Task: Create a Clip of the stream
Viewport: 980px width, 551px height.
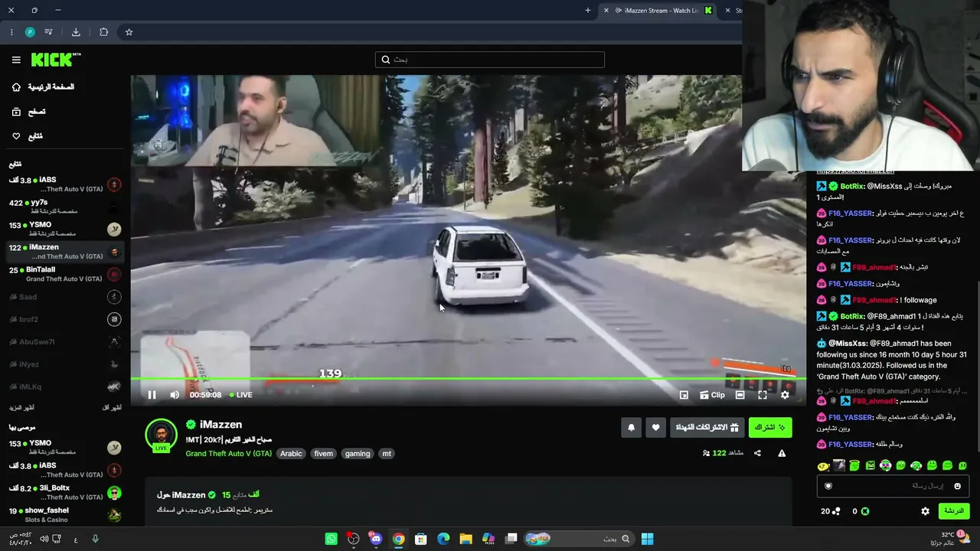Action: (712, 395)
